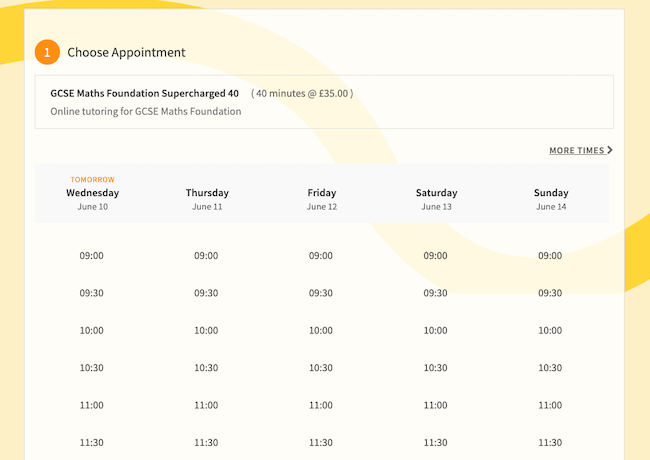The height and width of the screenshot is (460, 650).
Task: Book the 09:00 slot on Wednesday
Action: [x=92, y=256]
